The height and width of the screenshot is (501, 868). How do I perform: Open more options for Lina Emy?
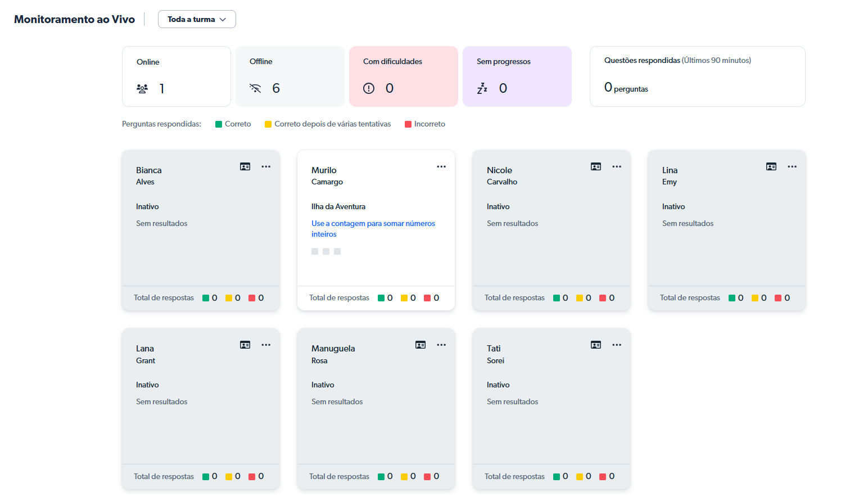pos(792,166)
